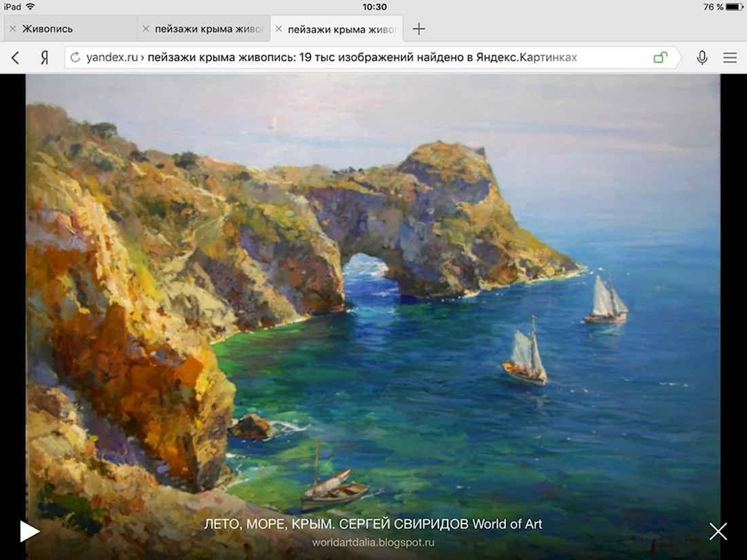Start the slideshow with play button
Screen dimensions: 747x560
[29, 531]
